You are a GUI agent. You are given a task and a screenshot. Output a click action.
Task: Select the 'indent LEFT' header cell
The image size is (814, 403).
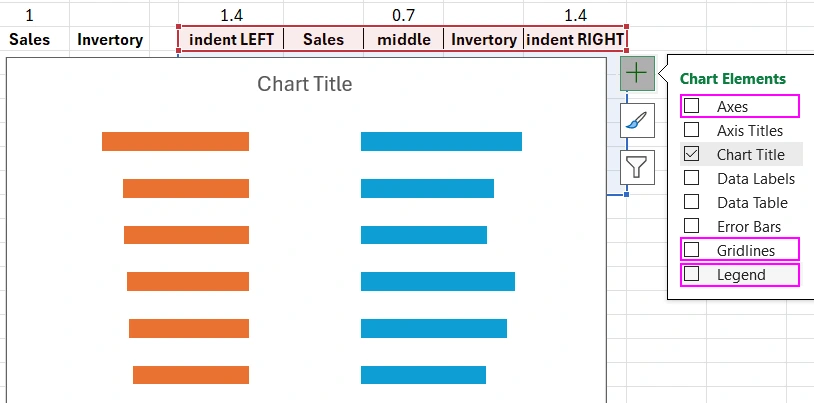[231, 40]
